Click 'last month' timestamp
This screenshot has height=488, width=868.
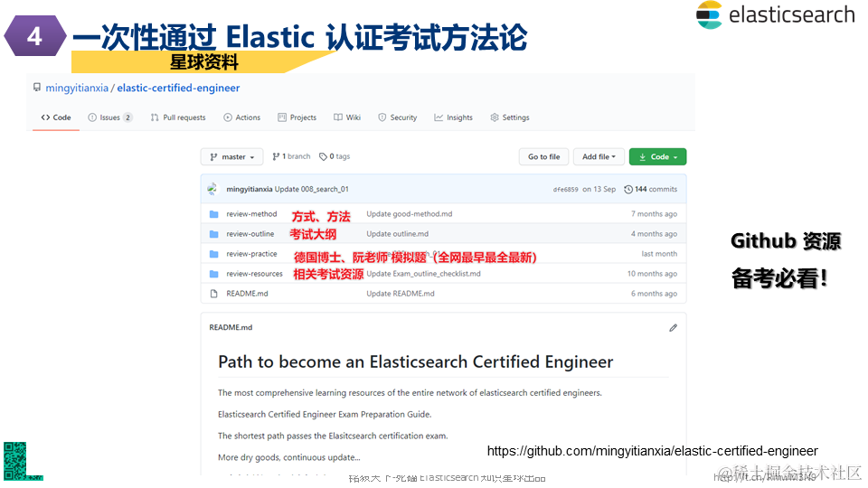659,254
